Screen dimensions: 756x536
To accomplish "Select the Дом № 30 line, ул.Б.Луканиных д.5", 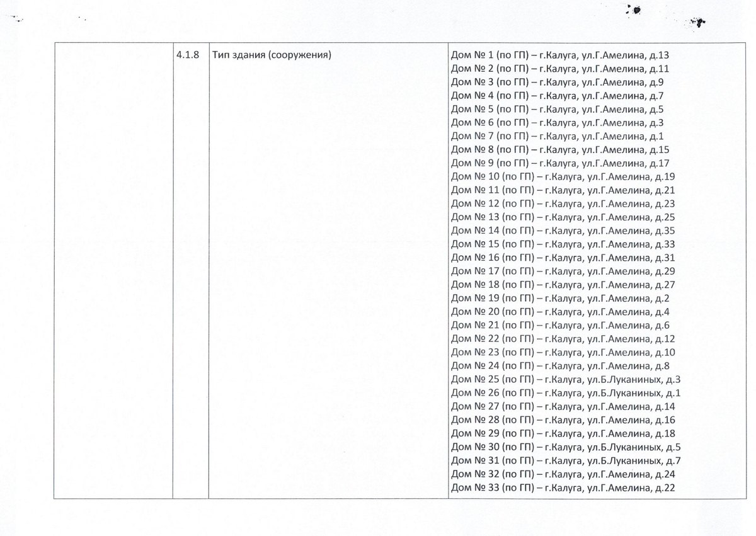I will (566, 447).
